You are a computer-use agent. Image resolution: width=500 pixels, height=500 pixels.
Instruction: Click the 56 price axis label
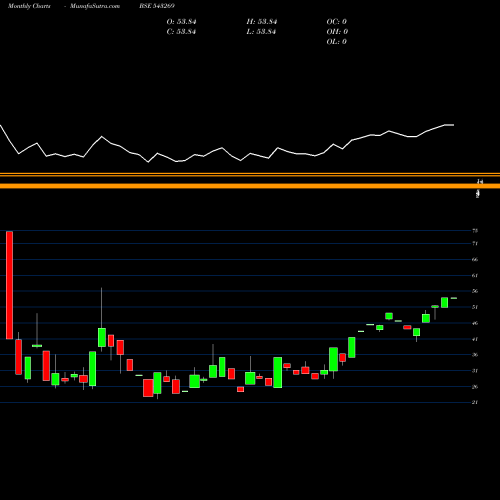pyautogui.click(x=475, y=291)
